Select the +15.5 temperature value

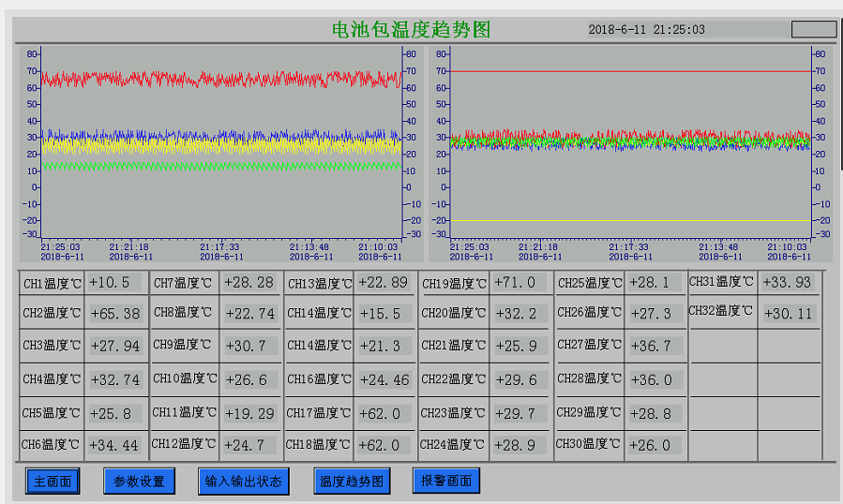click(x=384, y=313)
